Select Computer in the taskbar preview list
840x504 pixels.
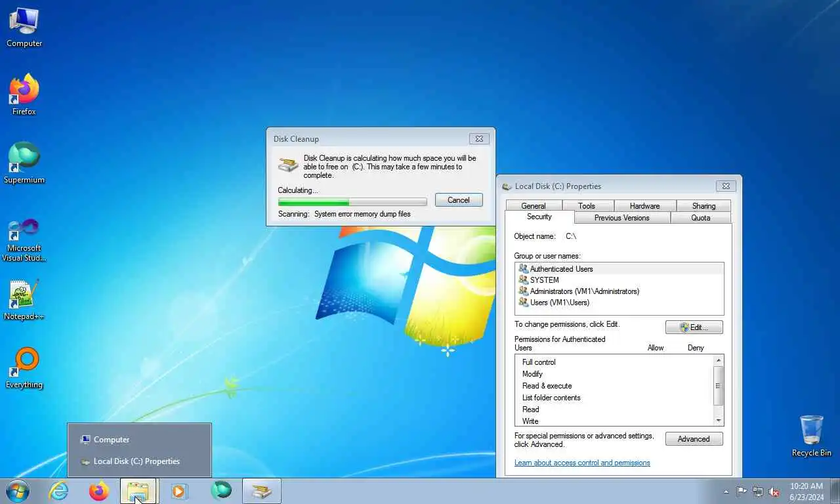(139, 440)
